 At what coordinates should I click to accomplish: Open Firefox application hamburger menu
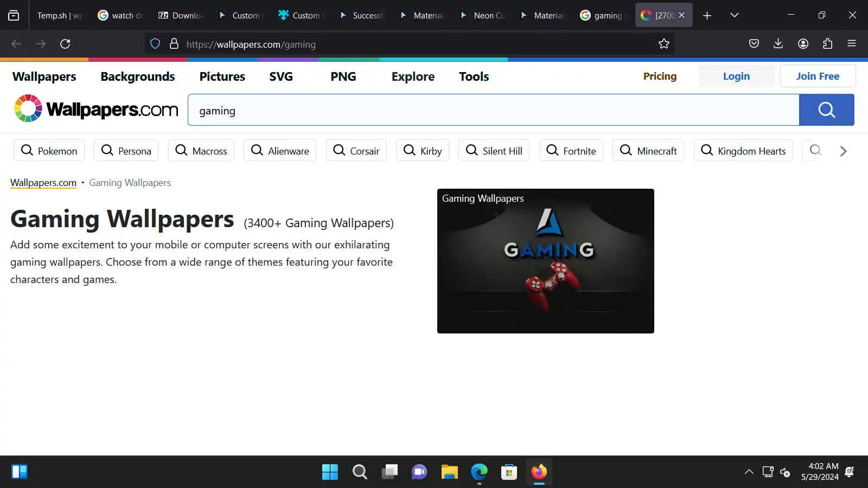point(852,44)
